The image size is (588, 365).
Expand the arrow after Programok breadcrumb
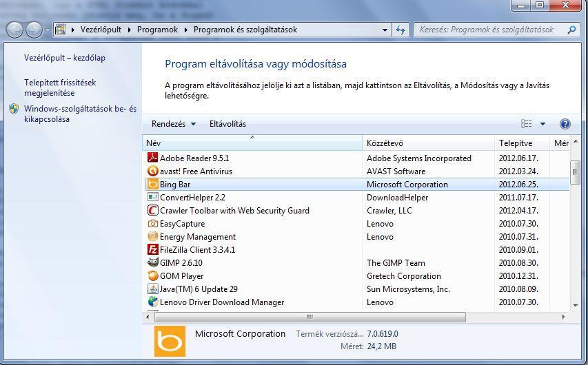point(185,30)
